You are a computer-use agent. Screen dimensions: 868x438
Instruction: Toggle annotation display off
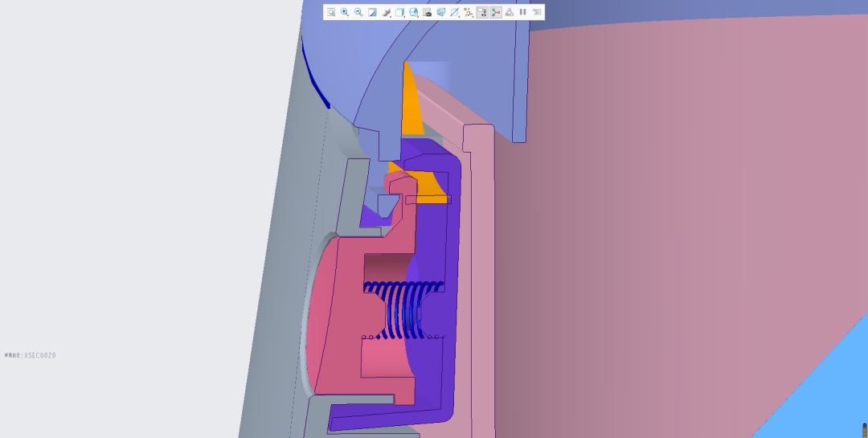point(482,12)
